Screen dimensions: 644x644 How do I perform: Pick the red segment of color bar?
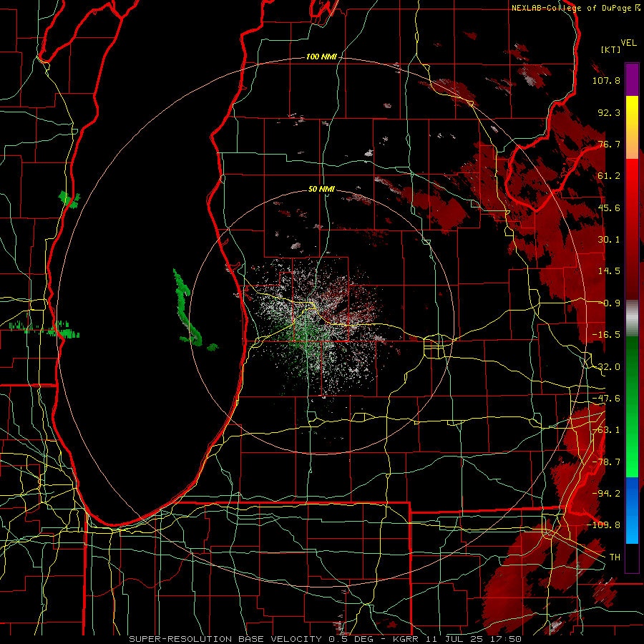pos(632,230)
